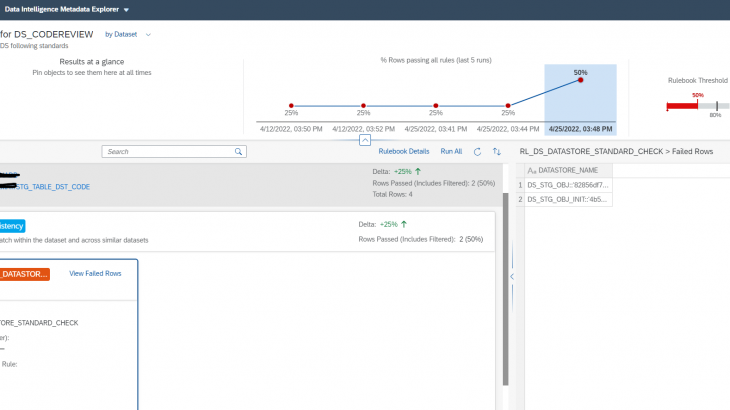Select the 4/12/2022, 03:50 PM chart point

(291, 106)
